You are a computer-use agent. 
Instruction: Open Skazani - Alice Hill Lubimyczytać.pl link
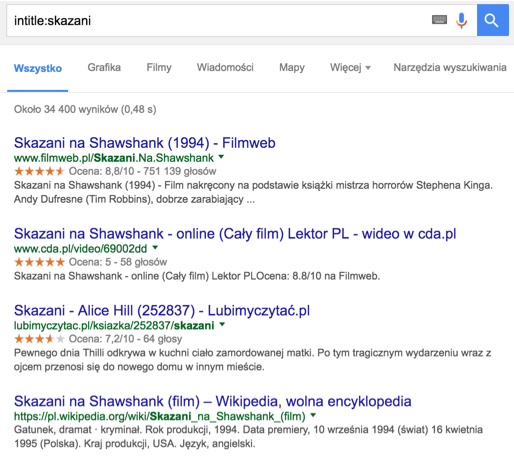(x=162, y=311)
